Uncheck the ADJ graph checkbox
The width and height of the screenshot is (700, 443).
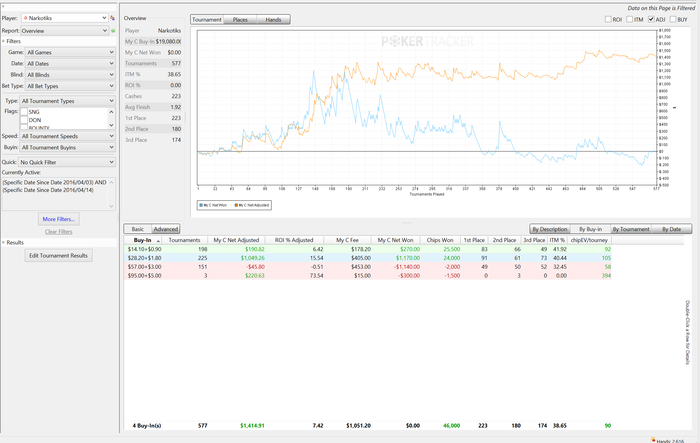click(650, 19)
